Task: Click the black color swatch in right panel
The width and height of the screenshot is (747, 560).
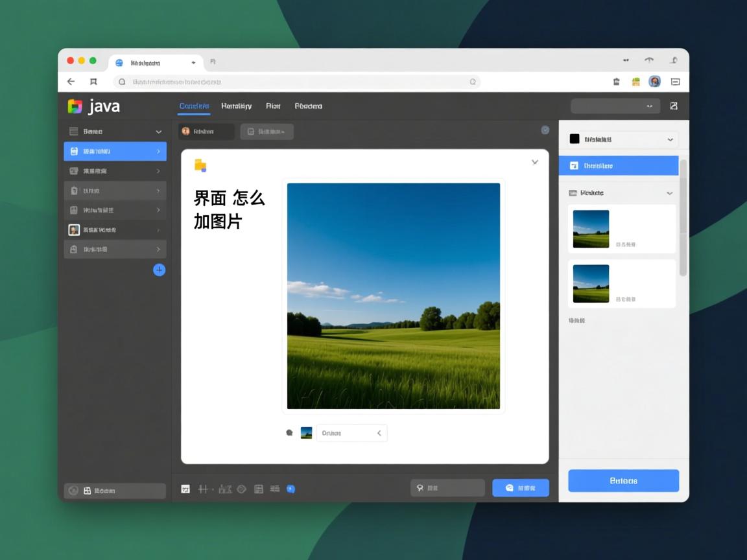Action: (573, 139)
